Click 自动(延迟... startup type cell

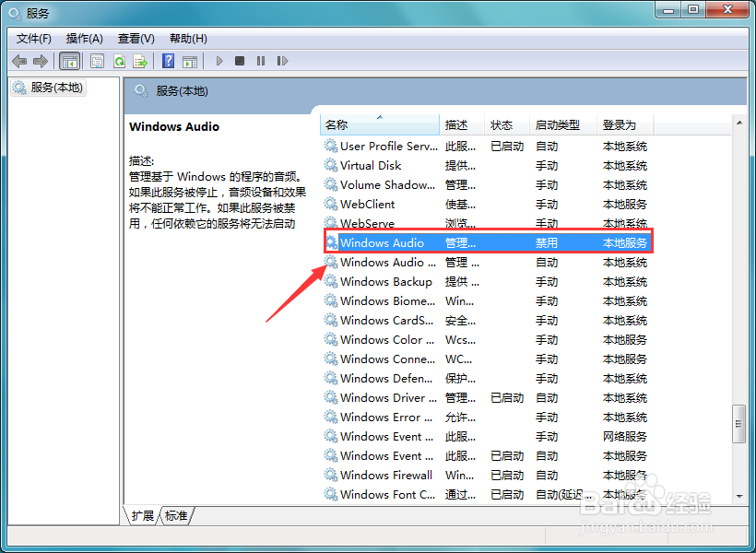tap(564, 494)
